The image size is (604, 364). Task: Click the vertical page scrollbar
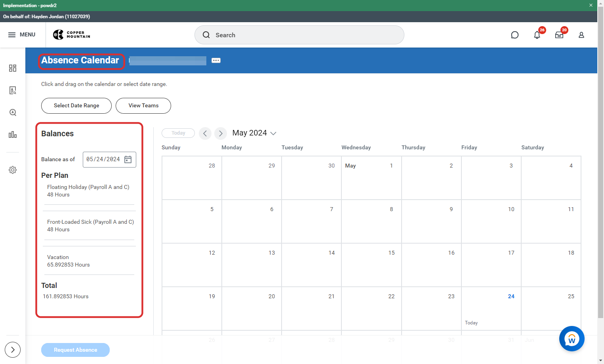(x=601, y=162)
